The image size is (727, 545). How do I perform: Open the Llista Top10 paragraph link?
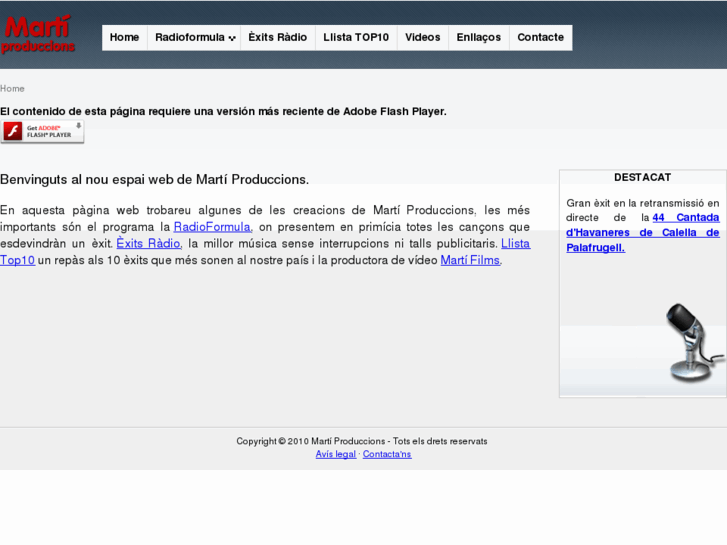point(515,244)
